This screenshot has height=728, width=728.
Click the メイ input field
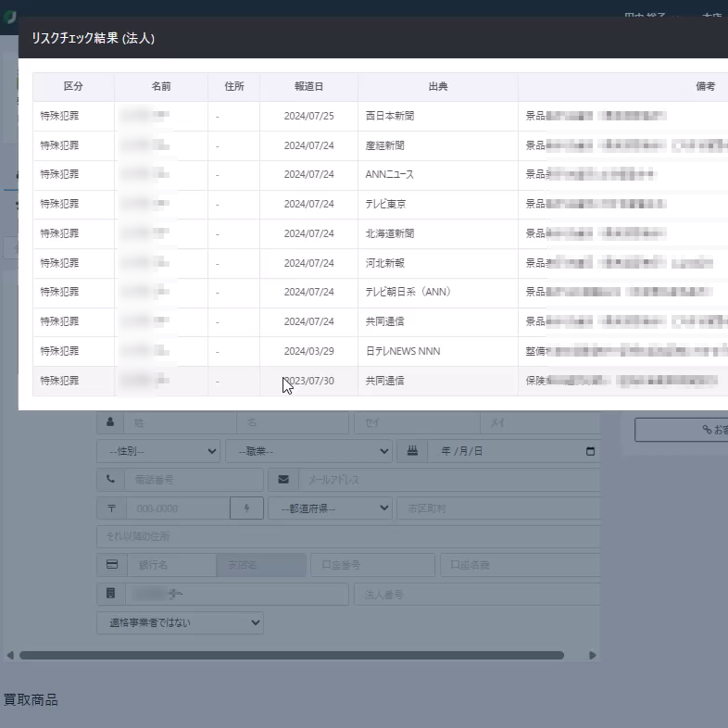[540, 422]
